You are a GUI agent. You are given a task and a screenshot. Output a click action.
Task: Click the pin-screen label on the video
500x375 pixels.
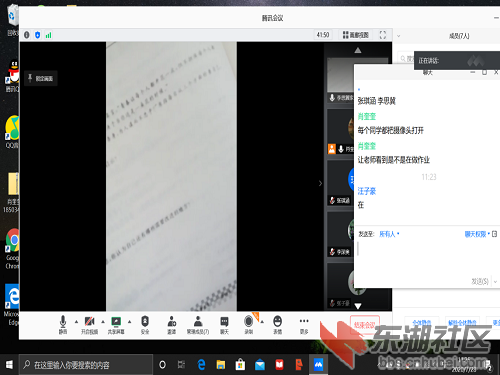[x=41, y=78]
